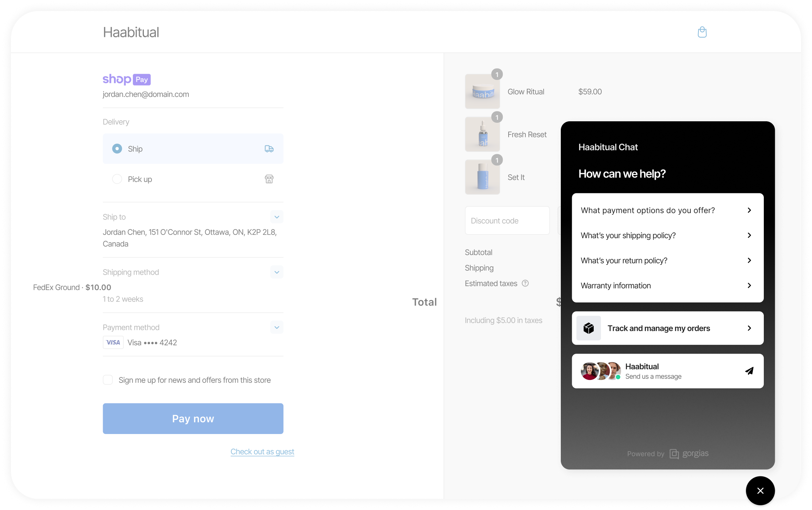Click the Shop Pay logo icon

(127, 79)
